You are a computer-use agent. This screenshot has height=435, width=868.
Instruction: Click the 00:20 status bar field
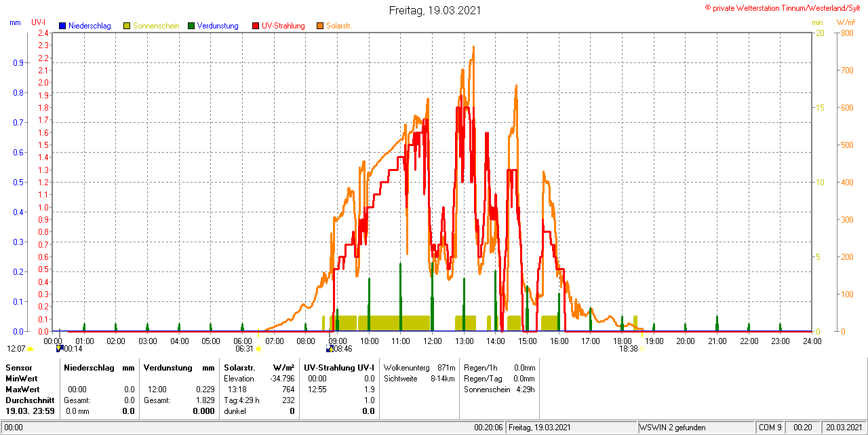click(803, 428)
